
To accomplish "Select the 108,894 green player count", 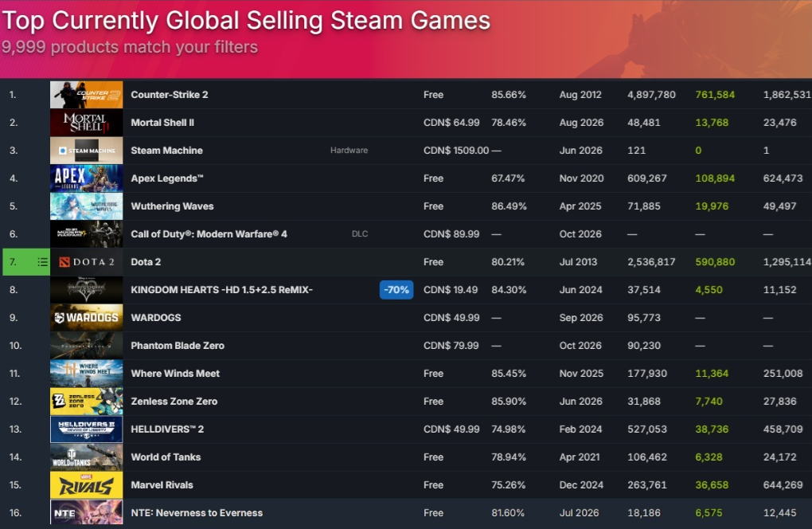I will 715,178.
